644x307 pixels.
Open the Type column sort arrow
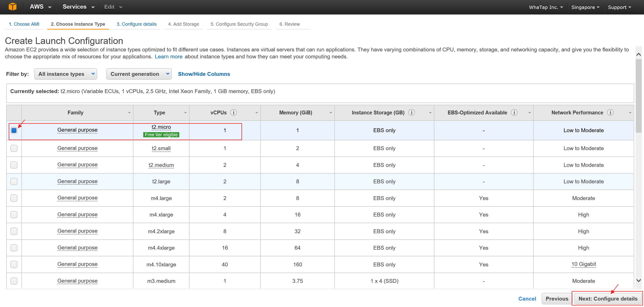[185, 113]
